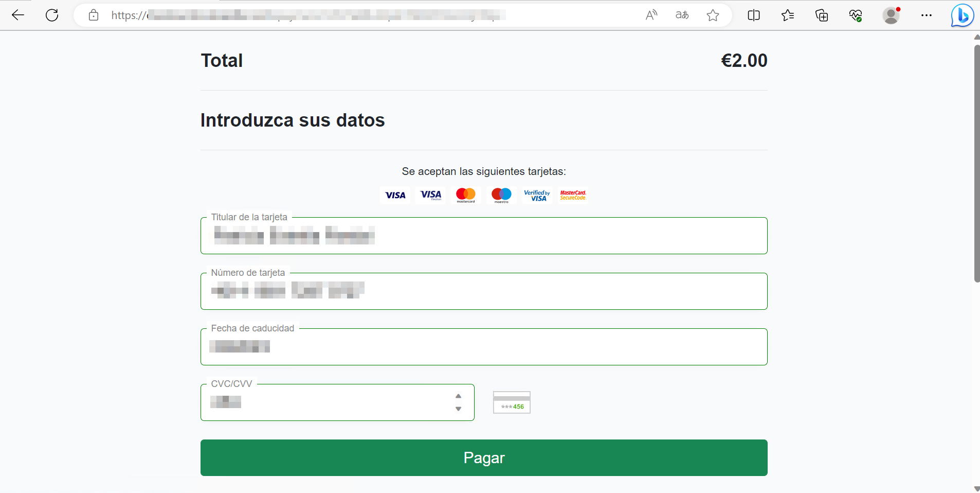Image resolution: width=980 pixels, height=493 pixels.
Task: Click the translate page icon
Action: (x=682, y=15)
